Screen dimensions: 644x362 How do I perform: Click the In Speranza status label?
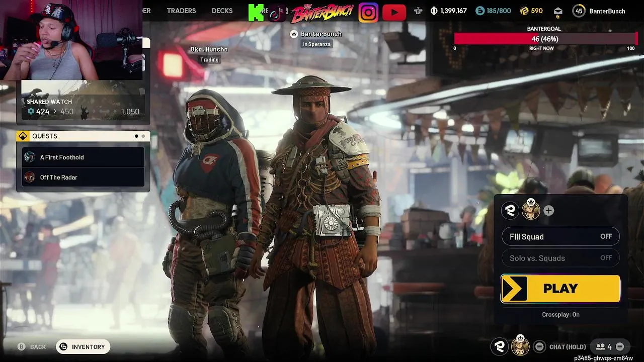click(317, 44)
